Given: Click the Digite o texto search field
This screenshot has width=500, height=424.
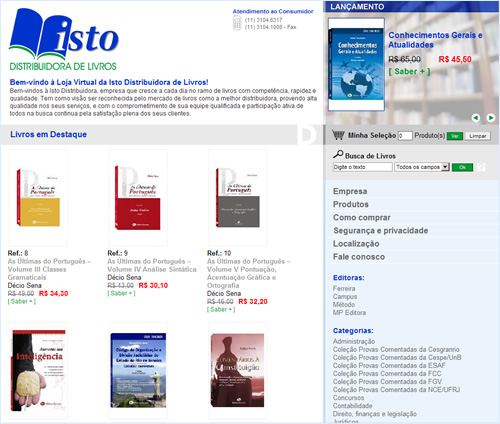Looking at the screenshot, I should point(363,167).
